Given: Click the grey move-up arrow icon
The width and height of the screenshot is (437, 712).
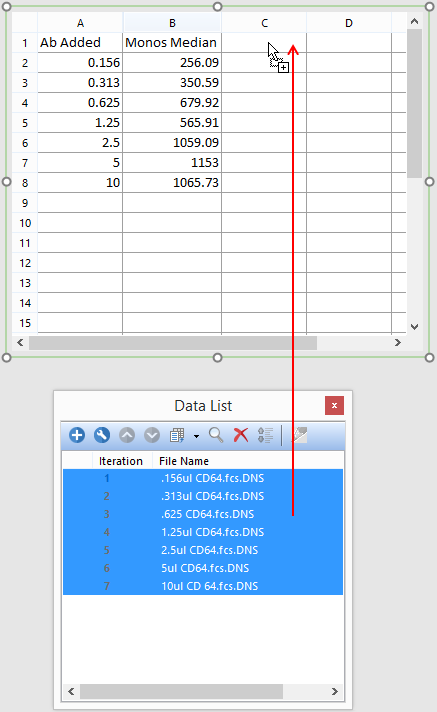Looking at the screenshot, I should [x=127, y=435].
